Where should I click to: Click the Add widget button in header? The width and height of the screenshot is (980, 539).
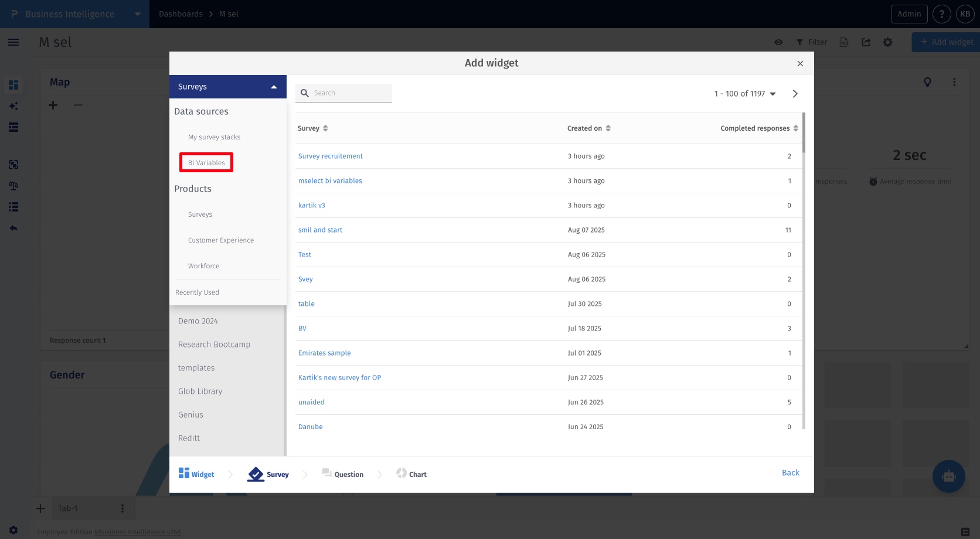(945, 42)
